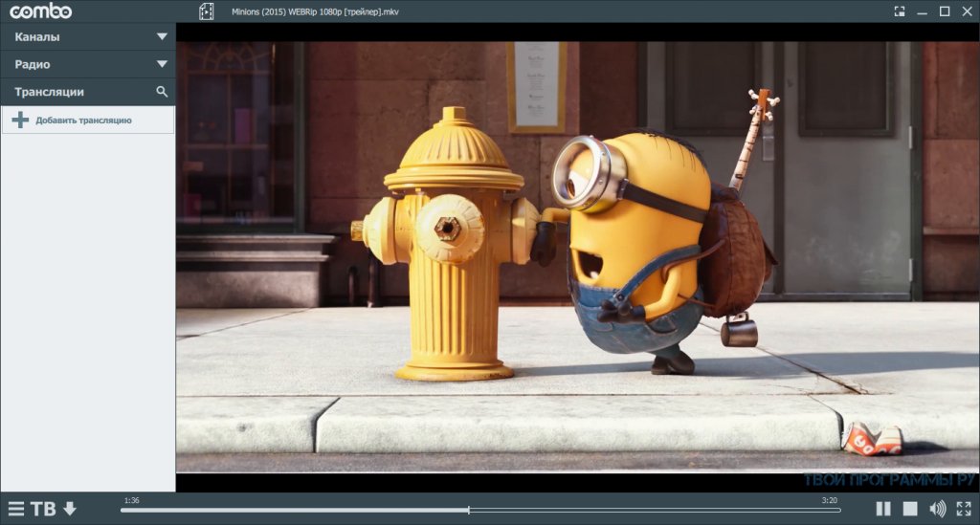This screenshot has height=525, width=980.
Task: Click the Minions video display area
Action: point(577,257)
